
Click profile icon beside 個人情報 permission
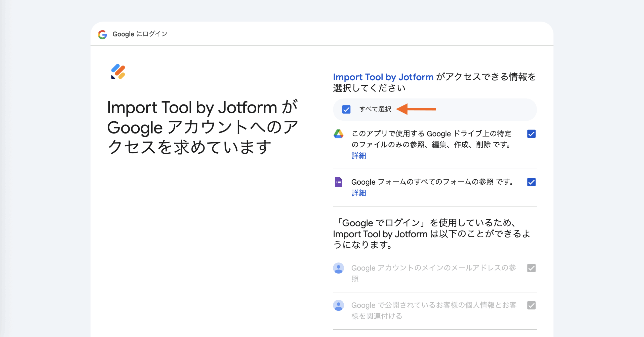point(338,305)
